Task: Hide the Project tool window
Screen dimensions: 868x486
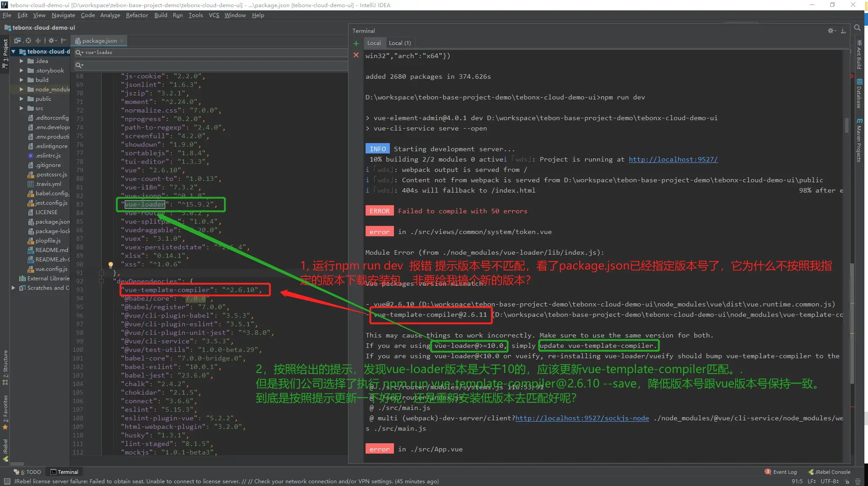Action: (63, 40)
